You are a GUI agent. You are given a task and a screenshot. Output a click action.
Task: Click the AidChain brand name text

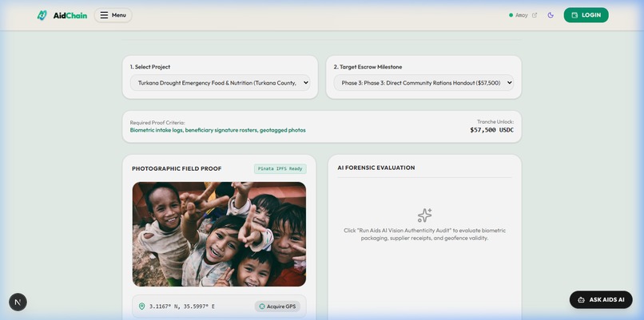[70, 16]
